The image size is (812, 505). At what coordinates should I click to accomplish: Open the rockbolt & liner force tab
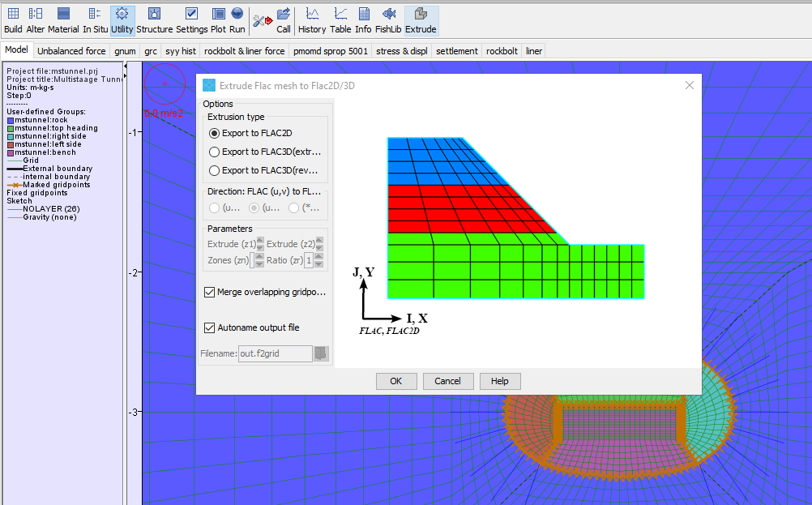coord(244,51)
